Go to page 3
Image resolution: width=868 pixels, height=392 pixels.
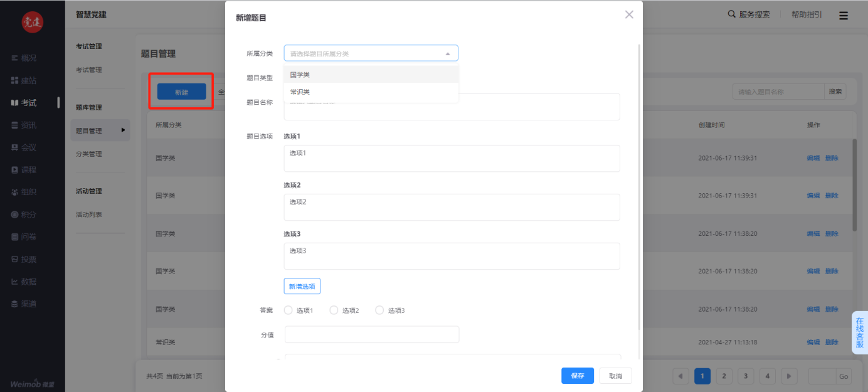click(745, 376)
